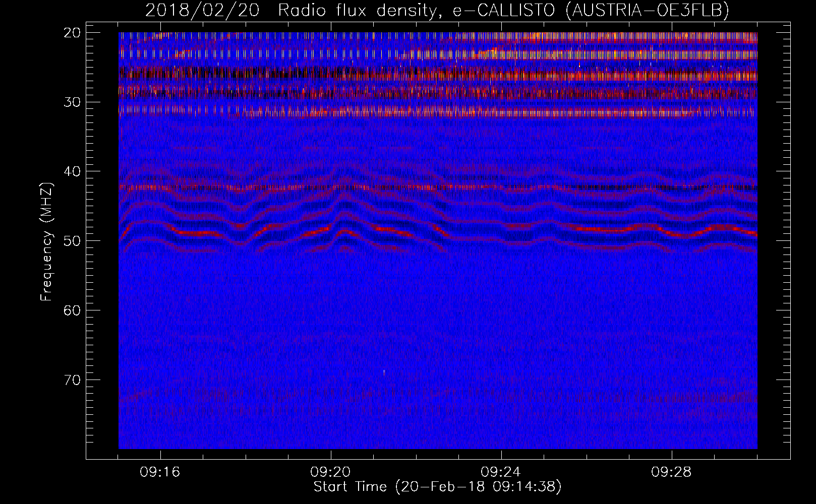Click the frequency tick label '50'
Image resolution: width=816 pixels, height=504 pixels.
click(73, 240)
